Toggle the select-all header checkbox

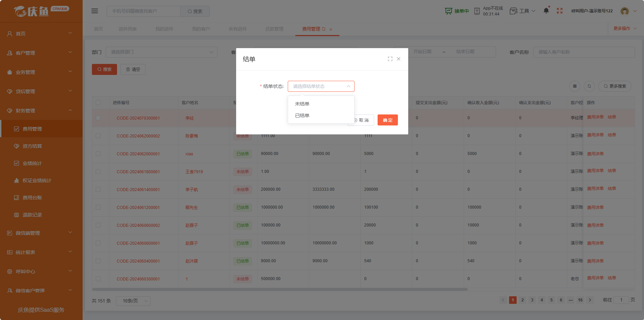pyautogui.click(x=98, y=102)
